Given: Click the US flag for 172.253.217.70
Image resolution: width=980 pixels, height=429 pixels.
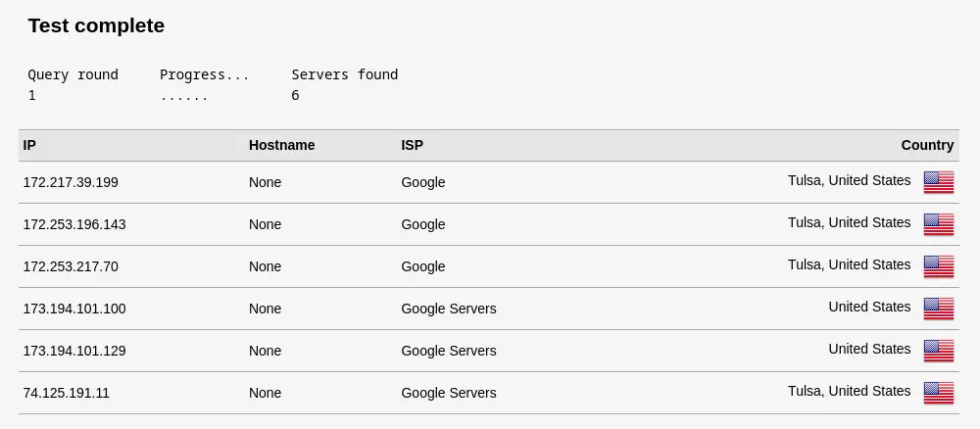Looking at the screenshot, I should [x=938, y=266].
